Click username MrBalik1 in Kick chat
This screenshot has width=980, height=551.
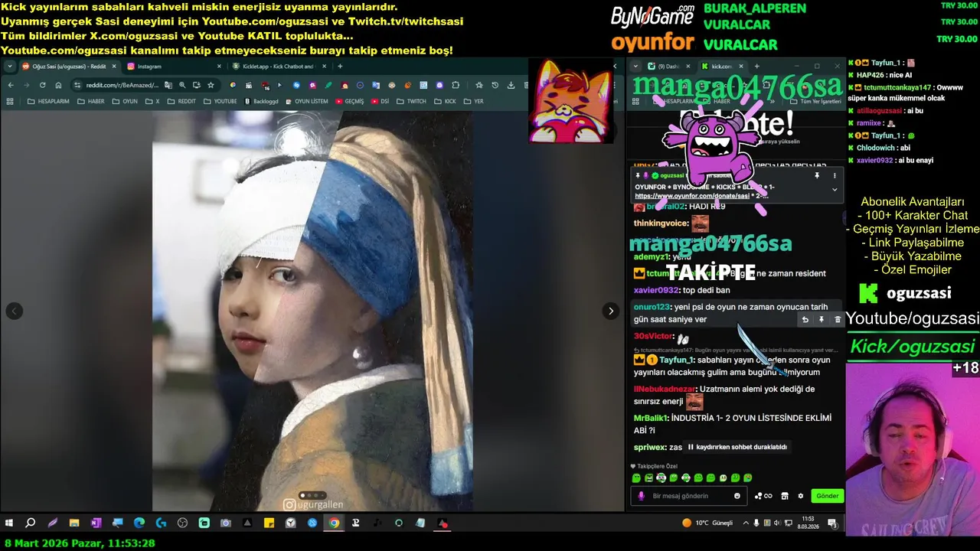[650, 418]
